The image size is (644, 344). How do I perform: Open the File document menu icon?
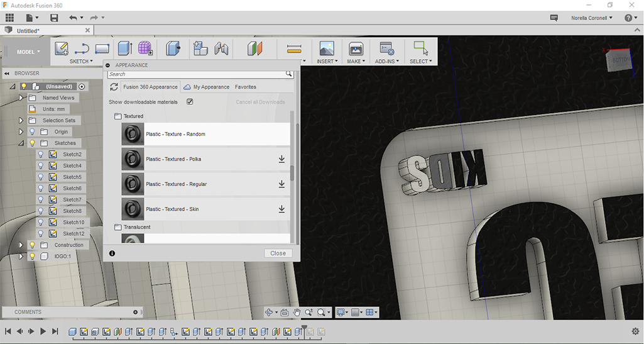coord(30,18)
